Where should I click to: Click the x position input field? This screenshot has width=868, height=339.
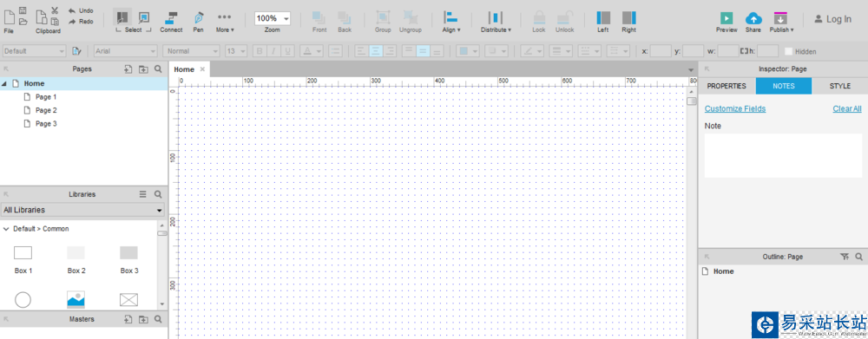tap(661, 51)
